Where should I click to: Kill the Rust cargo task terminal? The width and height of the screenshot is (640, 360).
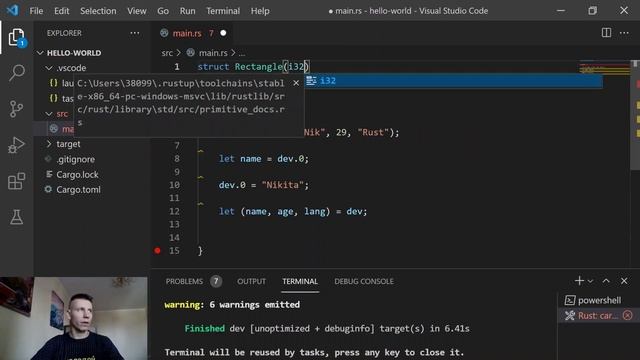(628, 316)
